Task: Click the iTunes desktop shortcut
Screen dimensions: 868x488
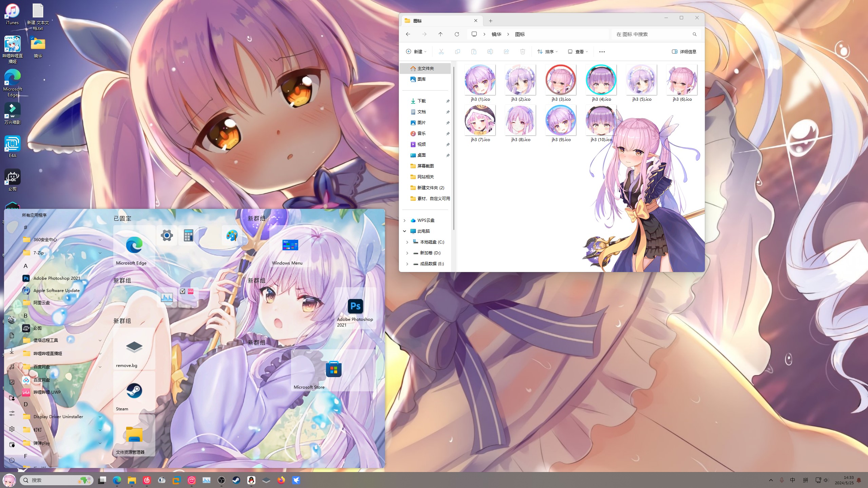Action: [x=12, y=14]
